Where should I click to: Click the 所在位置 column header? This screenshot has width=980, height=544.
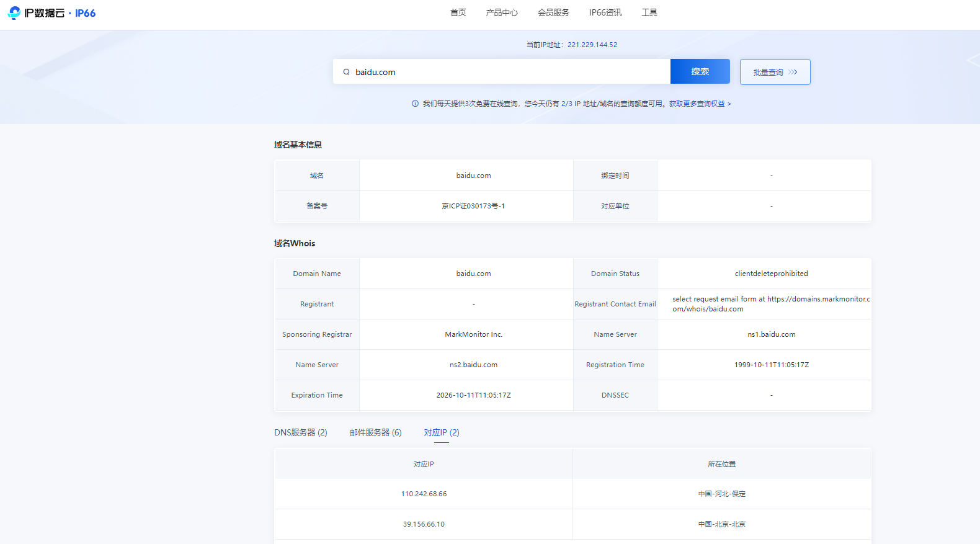pyautogui.click(x=722, y=464)
